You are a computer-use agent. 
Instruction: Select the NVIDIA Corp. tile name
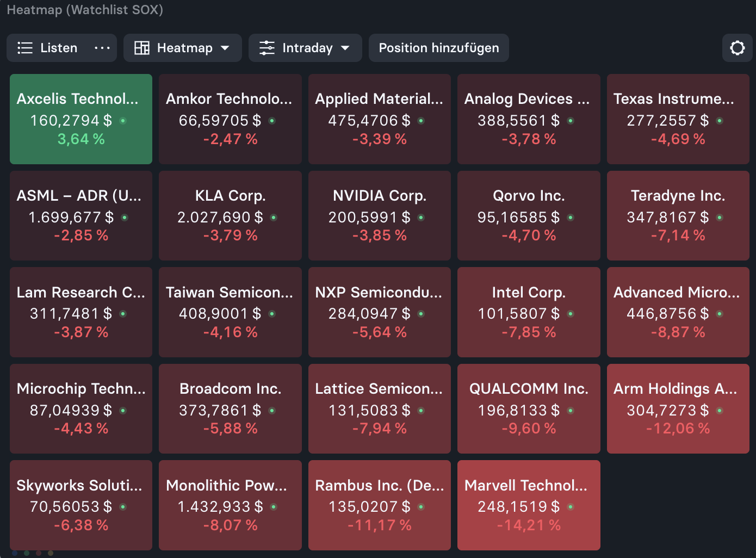pos(380,196)
